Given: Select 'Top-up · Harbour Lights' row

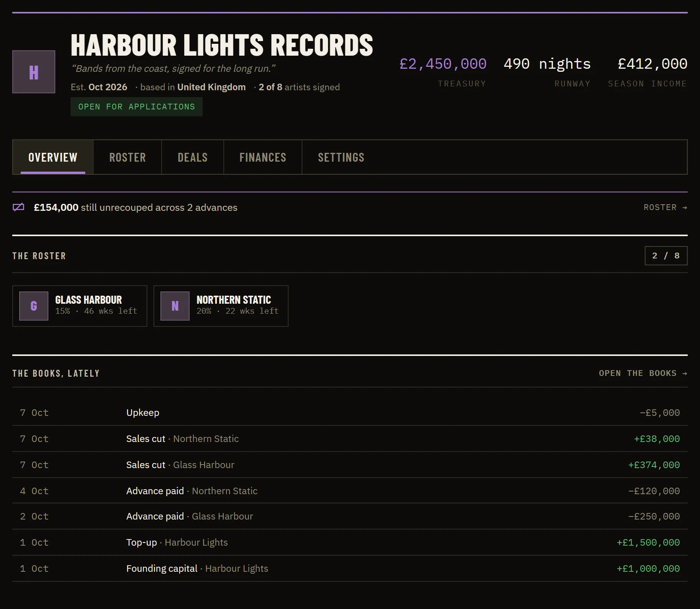Looking at the screenshot, I should click(350, 543).
